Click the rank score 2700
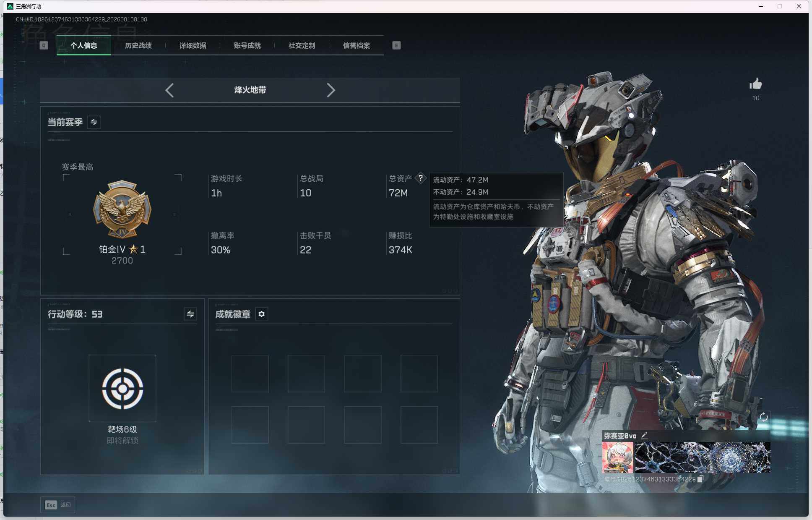Screen dimensions: 812x520 coord(122,261)
